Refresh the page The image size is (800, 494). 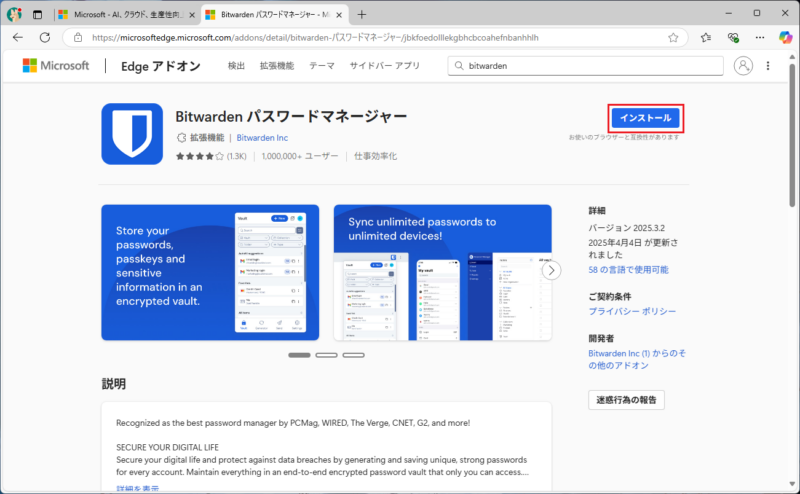(x=45, y=37)
